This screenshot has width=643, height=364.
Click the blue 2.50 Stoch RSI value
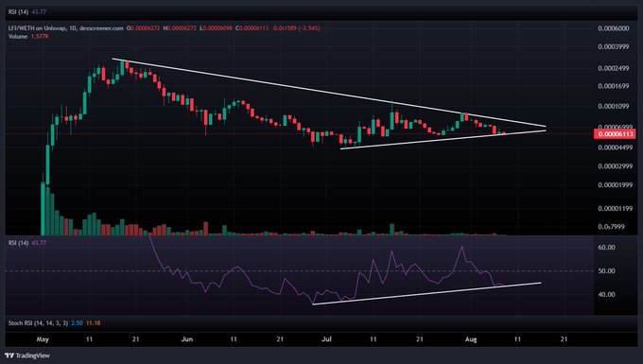coord(78,323)
